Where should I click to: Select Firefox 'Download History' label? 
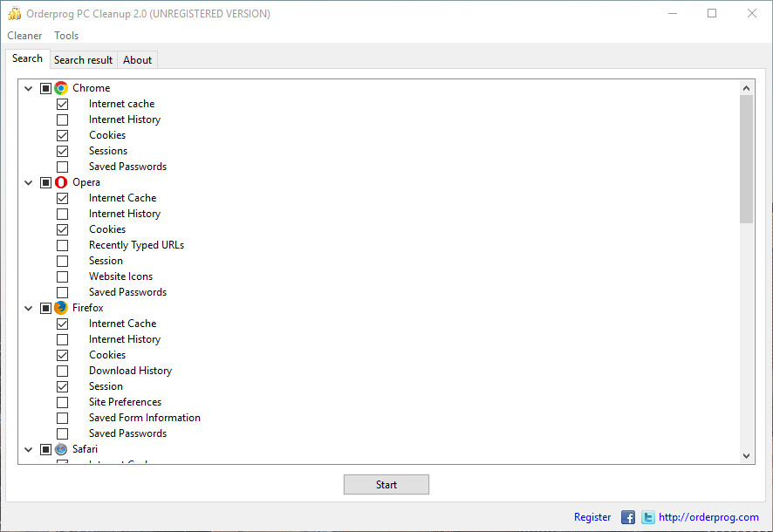tap(131, 371)
